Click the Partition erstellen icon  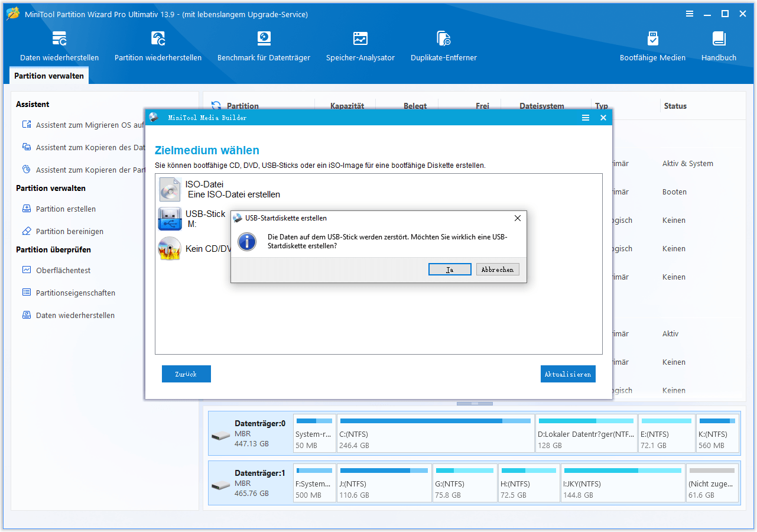point(26,209)
